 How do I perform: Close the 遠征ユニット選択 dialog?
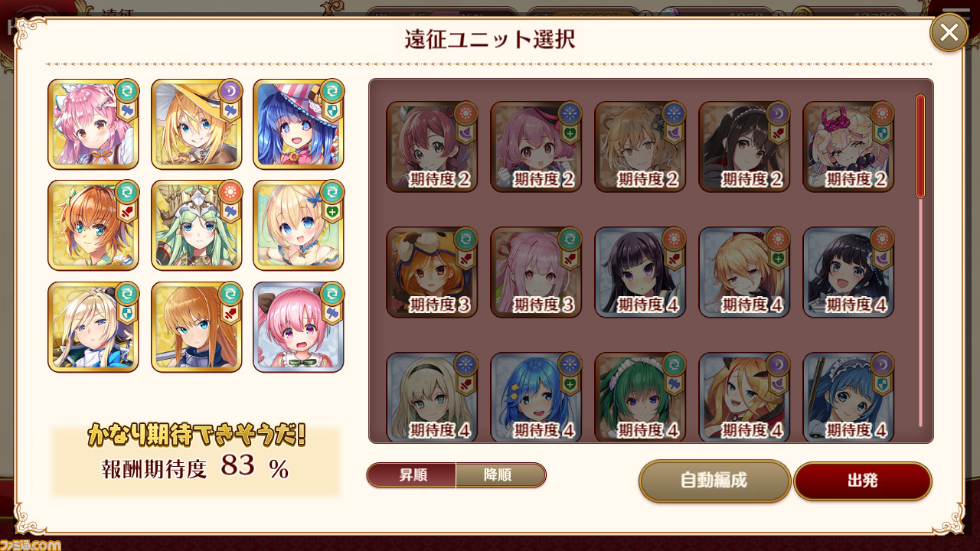pyautogui.click(x=949, y=33)
